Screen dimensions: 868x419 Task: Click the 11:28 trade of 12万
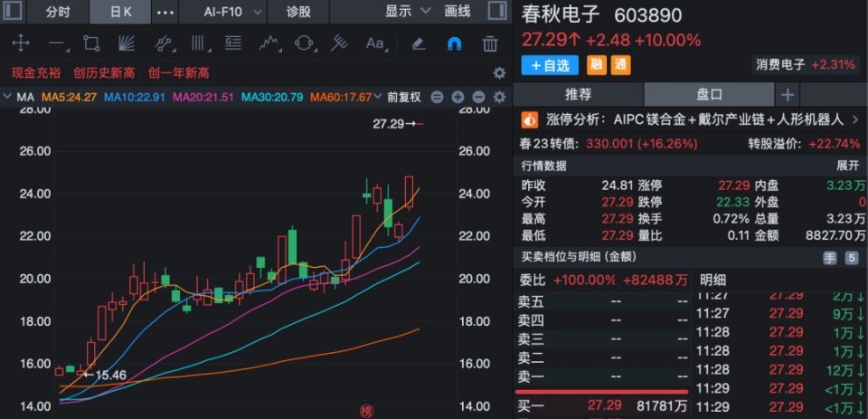tap(780, 369)
